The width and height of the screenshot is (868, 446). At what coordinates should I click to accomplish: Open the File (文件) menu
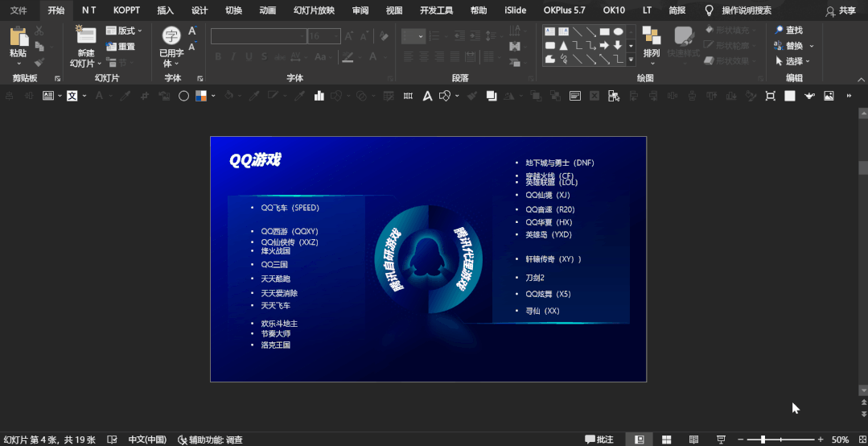click(19, 10)
